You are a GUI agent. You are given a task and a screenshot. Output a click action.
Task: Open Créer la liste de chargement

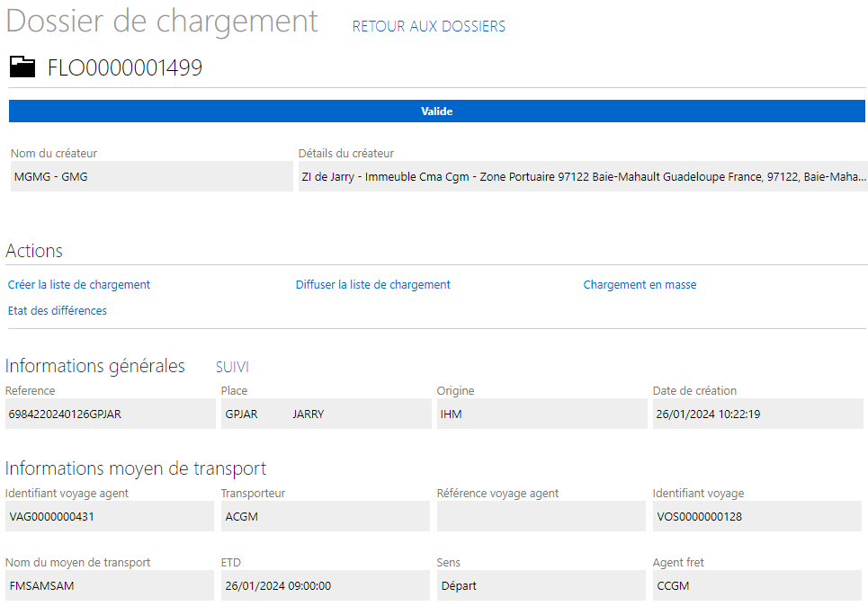point(78,284)
